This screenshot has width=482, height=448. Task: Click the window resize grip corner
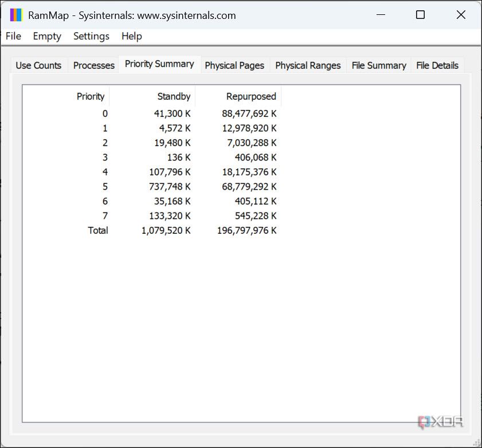click(x=477, y=443)
